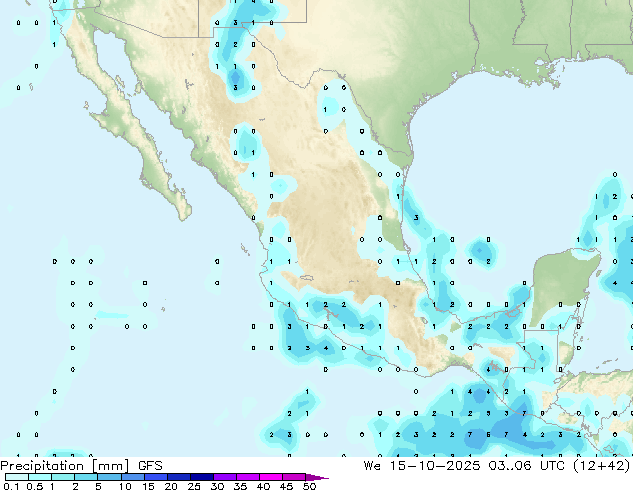The height and width of the screenshot is (490, 634).
Task: Click the 15–20 mm legend color swatch
Action: click(x=155, y=477)
